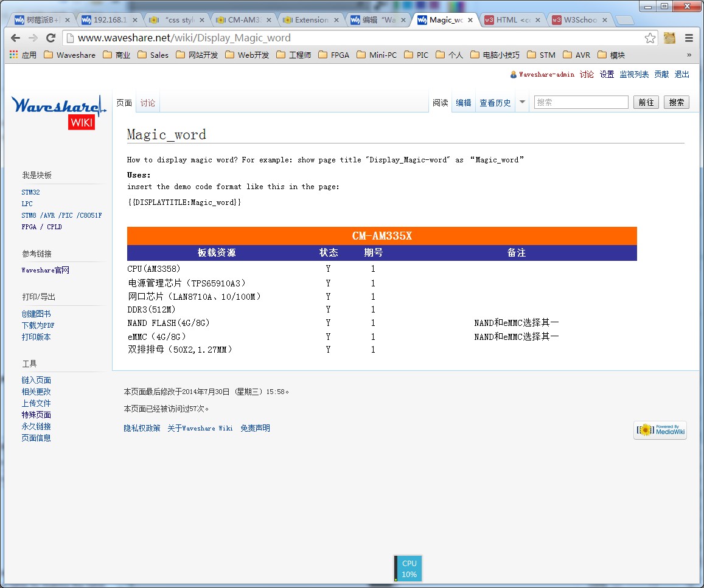Click the browser forward arrow
The width and height of the screenshot is (704, 588).
[x=33, y=38]
